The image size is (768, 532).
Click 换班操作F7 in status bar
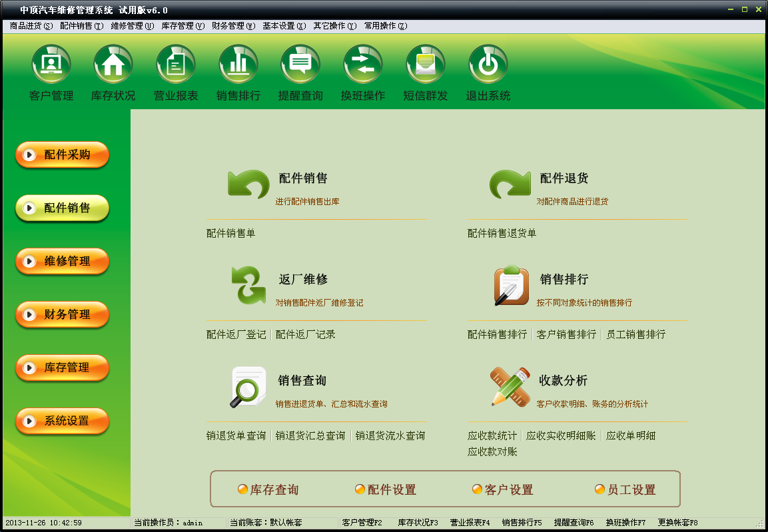tap(625, 523)
